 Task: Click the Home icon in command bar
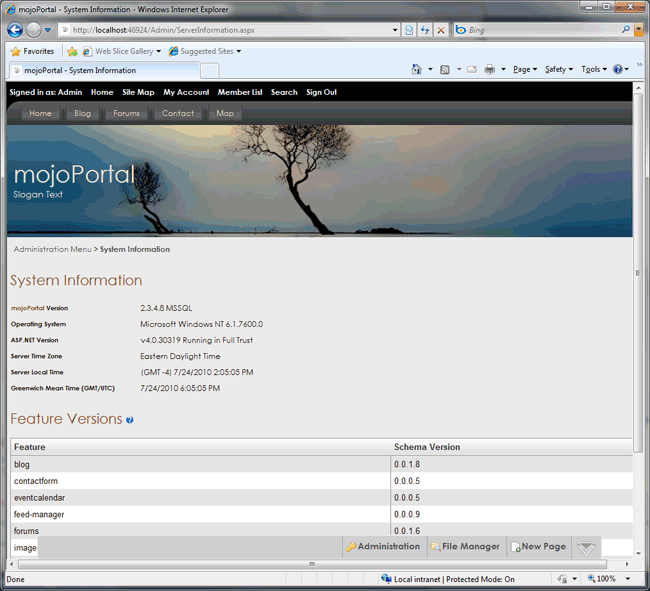pyautogui.click(x=417, y=70)
